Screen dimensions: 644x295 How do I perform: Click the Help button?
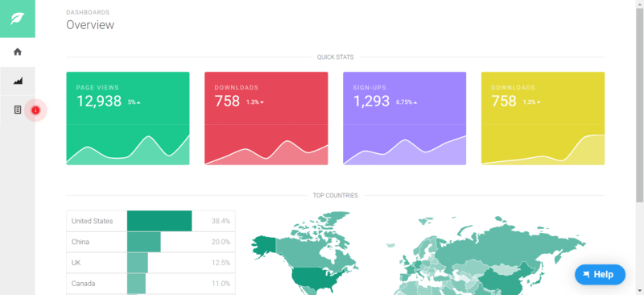coord(600,274)
